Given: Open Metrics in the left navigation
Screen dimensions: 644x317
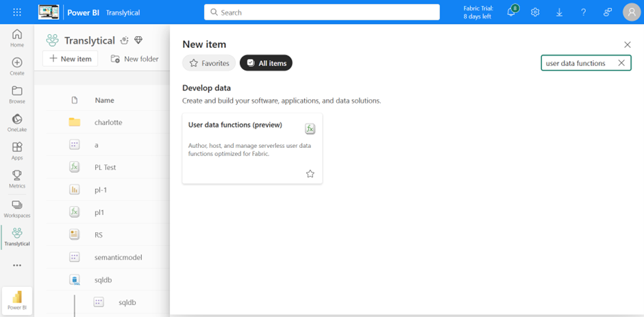Looking at the screenshot, I should coord(17,179).
